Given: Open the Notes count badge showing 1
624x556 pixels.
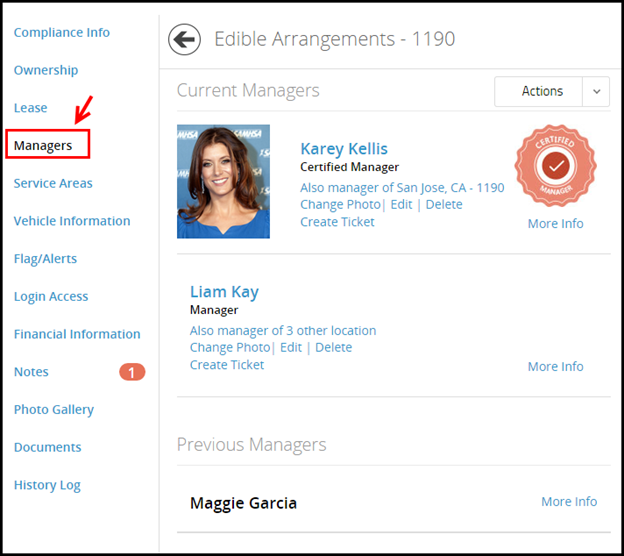Looking at the screenshot, I should (132, 372).
